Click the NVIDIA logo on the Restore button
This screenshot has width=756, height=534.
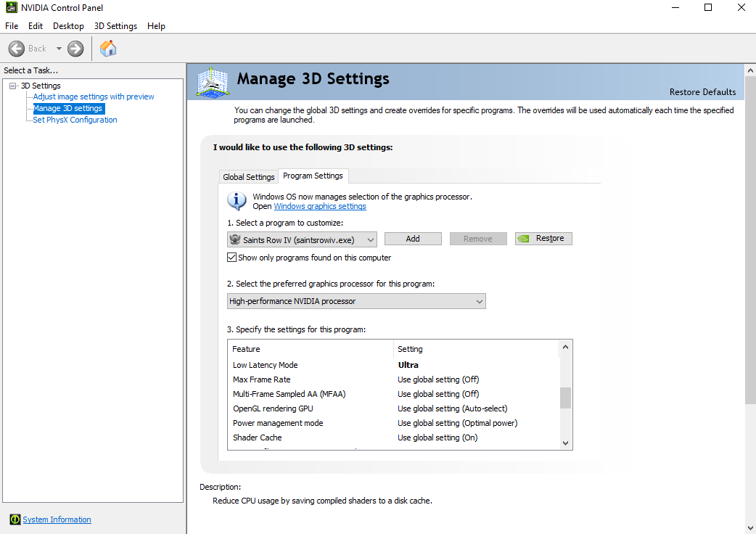525,239
